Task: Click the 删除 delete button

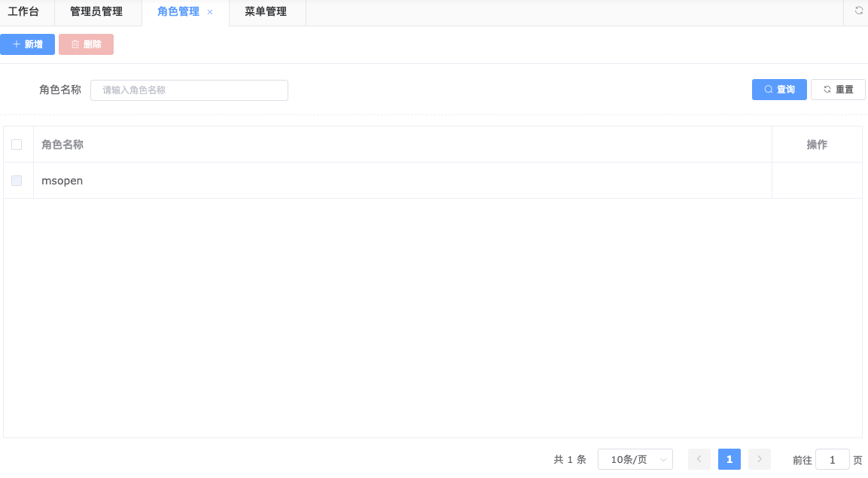Action: (x=86, y=44)
